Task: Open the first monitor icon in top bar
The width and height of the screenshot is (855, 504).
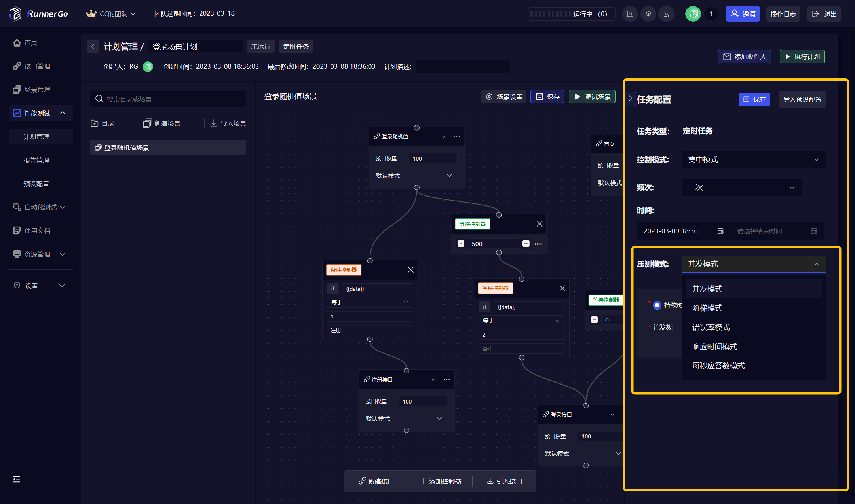Action: (630, 14)
